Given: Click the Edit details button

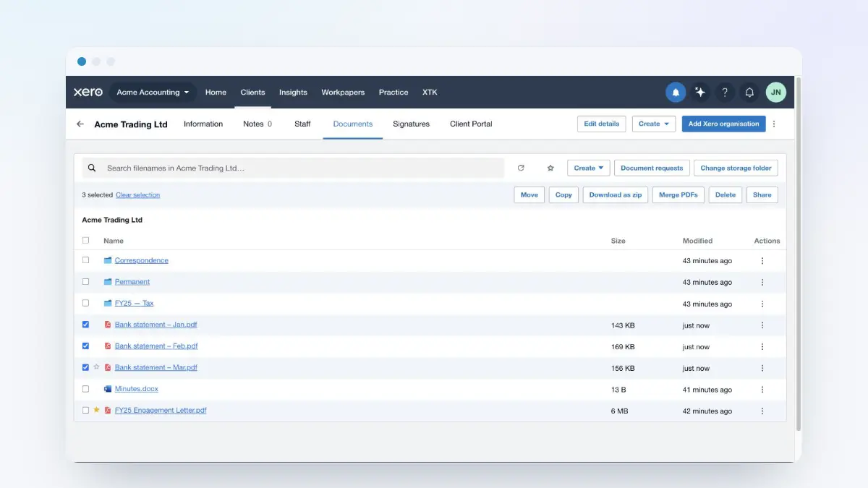Looking at the screenshot, I should tap(602, 124).
